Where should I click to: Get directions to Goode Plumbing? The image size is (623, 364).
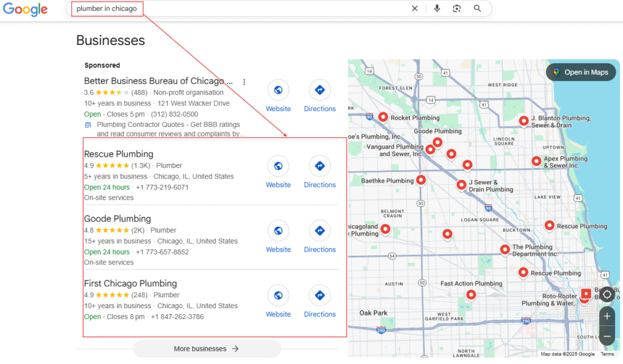click(320, 231)
